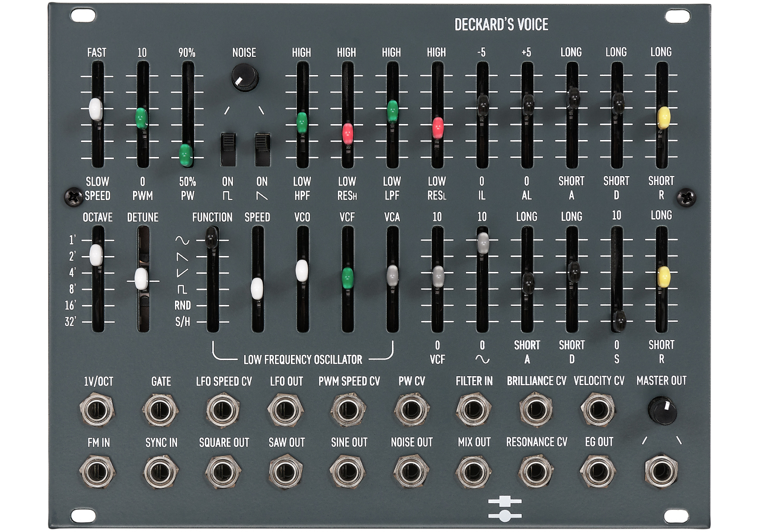760x532 pixels.
Task: Select the red RESL resonance slider cap
Action: pyautogui.click(x=438, y=128)
